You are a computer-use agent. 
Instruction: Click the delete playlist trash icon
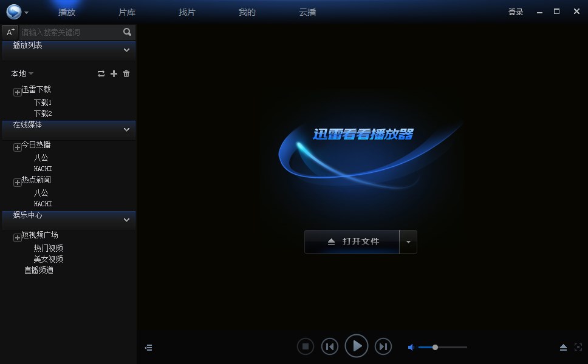click(126, 73)
